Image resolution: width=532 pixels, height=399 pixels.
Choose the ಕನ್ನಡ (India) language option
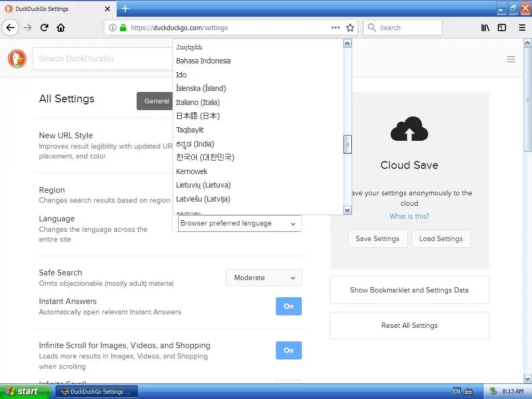pos(258,144)
